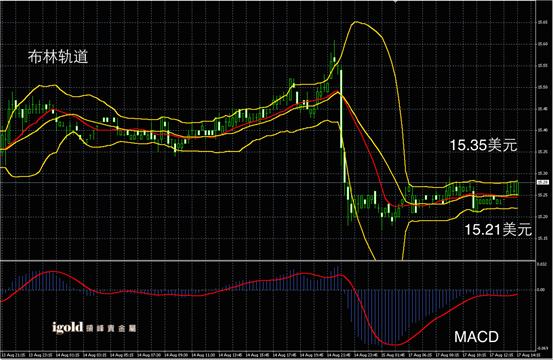Click the 14 Aug 21:45 time label
Viewport: 553px width, 360px height.
point(339,355)
